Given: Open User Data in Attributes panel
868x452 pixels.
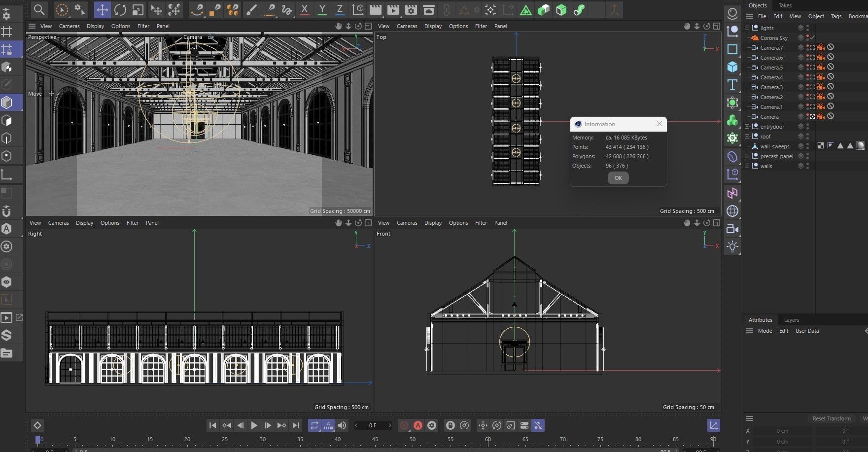Looking at the screenshot, I should [x=807, y=331].
